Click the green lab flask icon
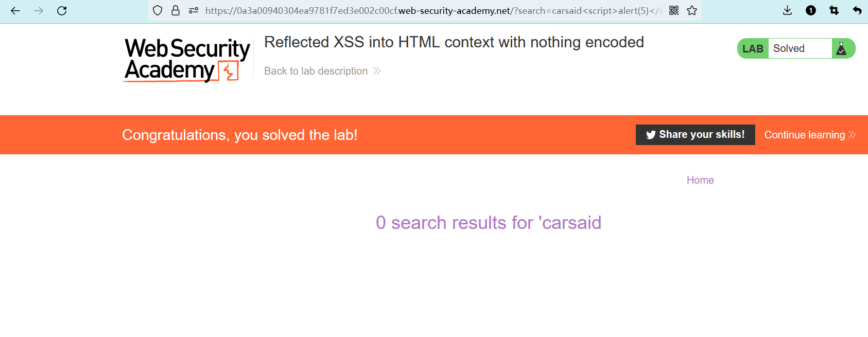Image resolution: width=868 pixels, height=337 pixels. coord(842,48)
